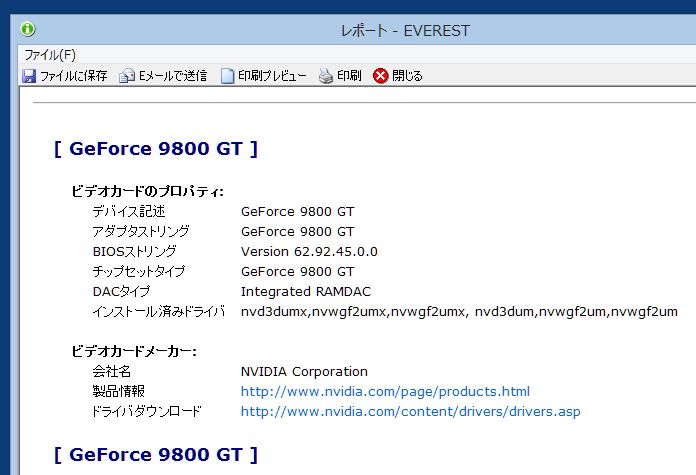Click the 会社名 label
This screenshot has height=475, width=696.
(111, 372)
